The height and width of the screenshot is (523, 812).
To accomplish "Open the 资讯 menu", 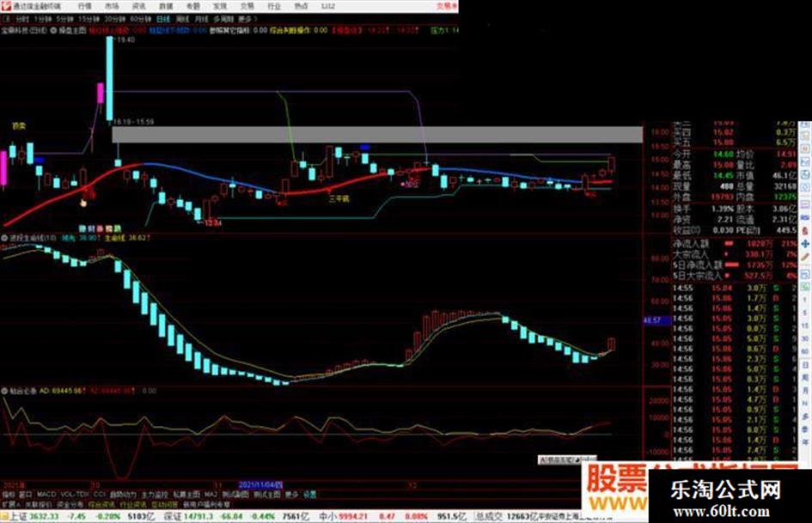I will click(139, 6).
